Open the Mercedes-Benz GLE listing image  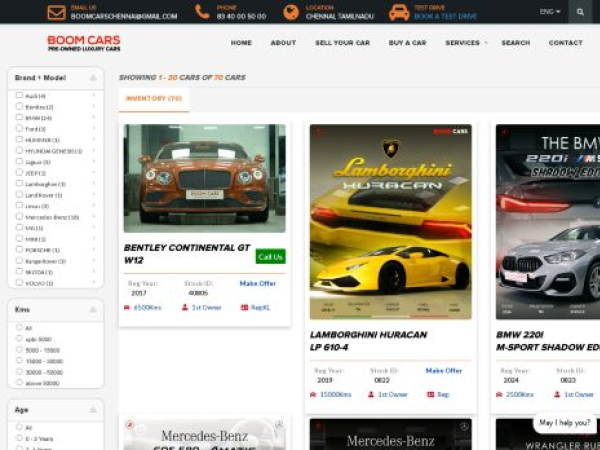pos(205,435)
